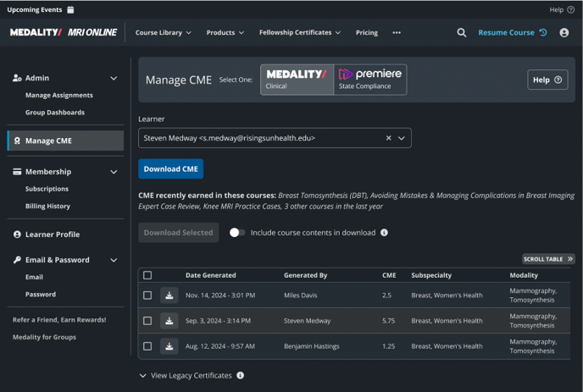Open the three-dots more menu

pyautogui.click(x=397, y=33)
